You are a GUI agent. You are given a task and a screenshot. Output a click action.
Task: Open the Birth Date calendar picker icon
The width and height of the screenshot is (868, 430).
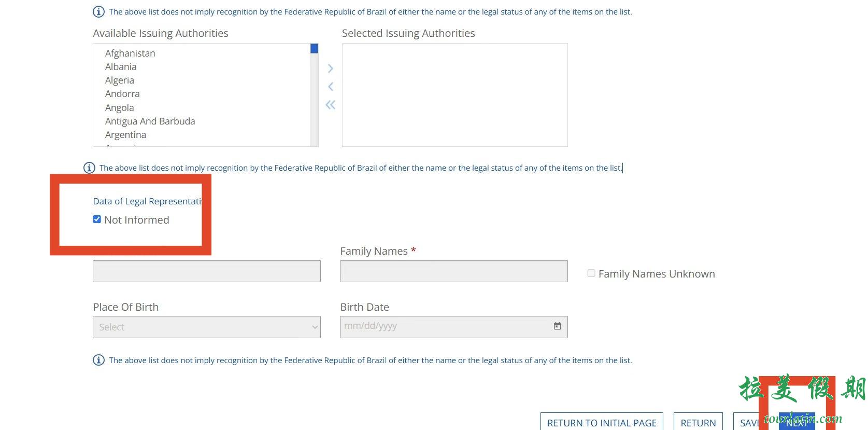click(x=557, y=326)
